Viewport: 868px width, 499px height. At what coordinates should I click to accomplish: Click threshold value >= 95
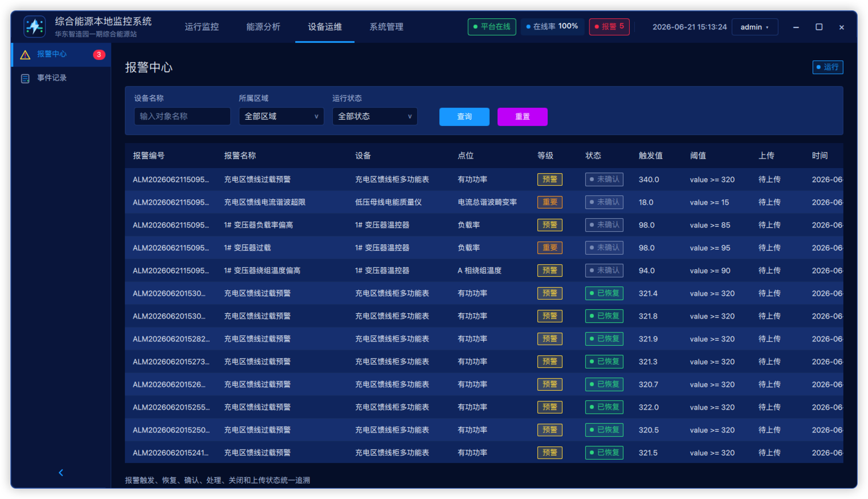710,248
